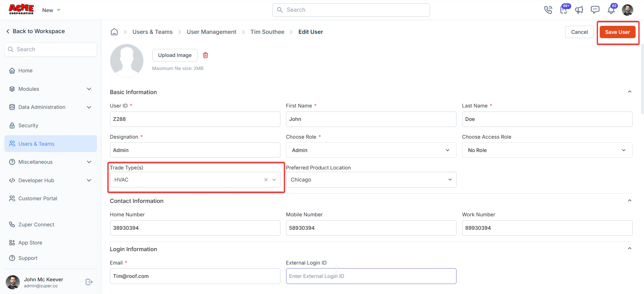Open Users & Teams breadcrumb link

click(152, 32)
